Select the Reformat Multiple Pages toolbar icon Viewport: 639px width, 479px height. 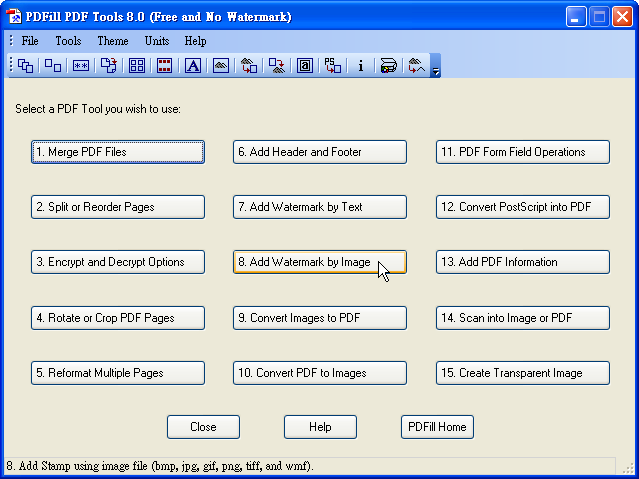(x=137, y=65)
